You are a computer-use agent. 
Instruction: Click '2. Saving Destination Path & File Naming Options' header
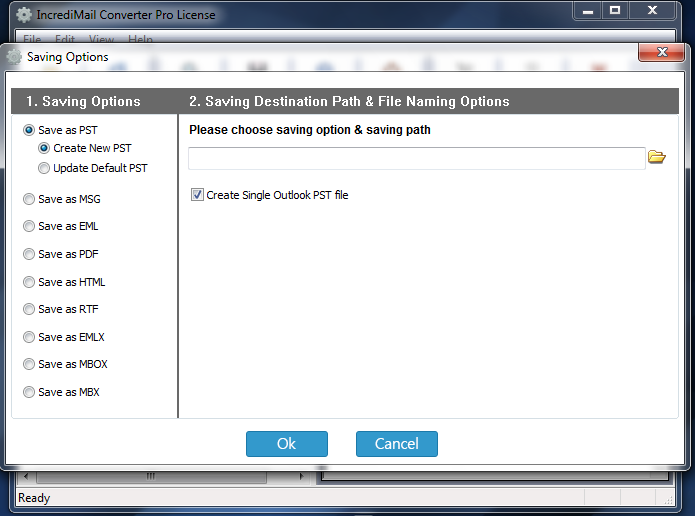[349, 102]
